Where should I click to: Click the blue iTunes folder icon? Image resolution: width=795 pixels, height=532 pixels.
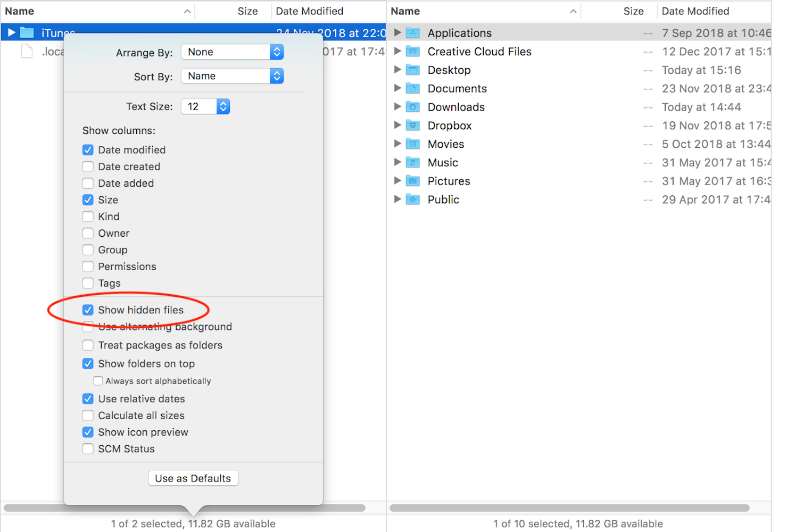pyautogui.click(x=27, y=32)
